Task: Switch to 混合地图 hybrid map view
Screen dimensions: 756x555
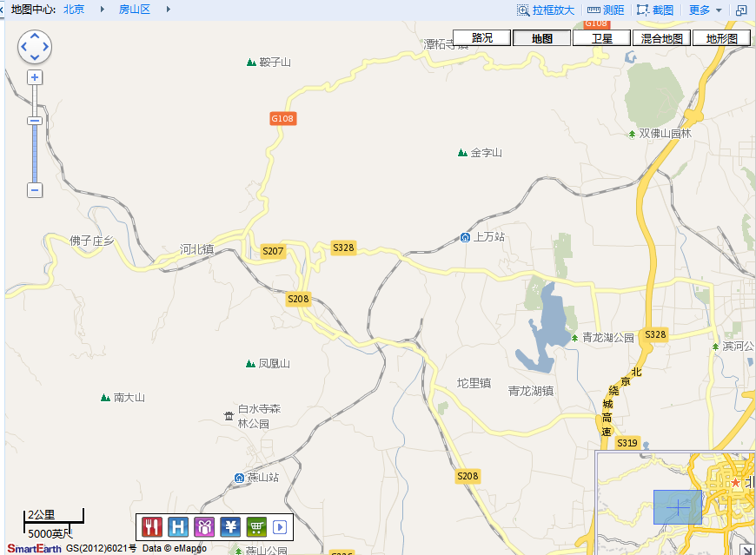Action: click(661, 38)
